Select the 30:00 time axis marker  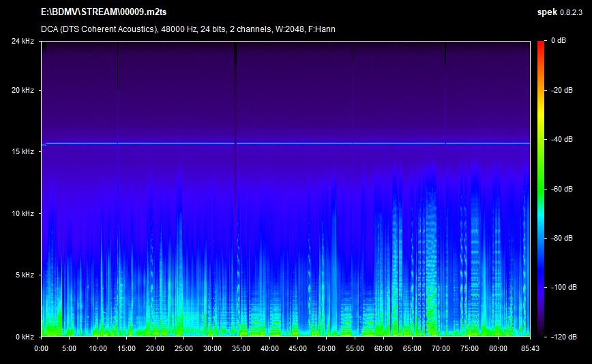click(212, 348)
